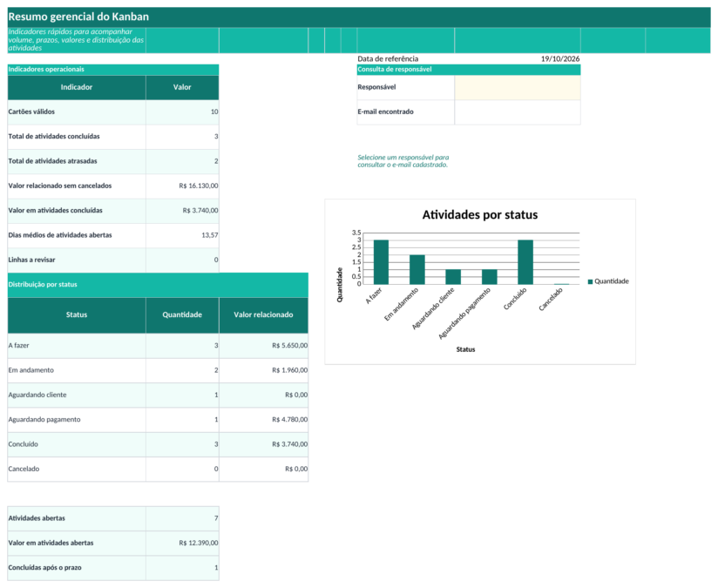This screenshot has width=718, height=588.
Task: Click the 'Responsável' label cell
Action: click(x=406, y=87)
